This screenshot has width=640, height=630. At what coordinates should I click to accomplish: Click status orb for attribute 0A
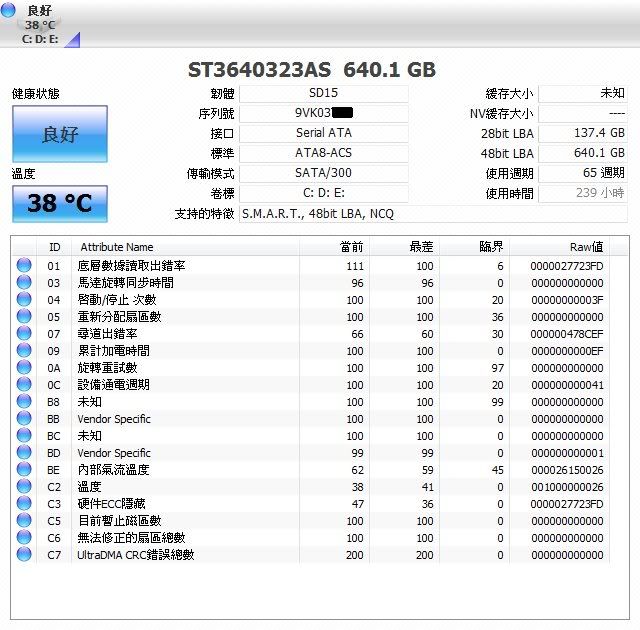(24, 367)
